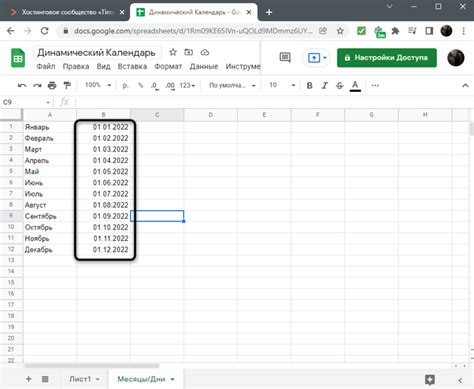
Task: Apply the percent format button
Action: [x=141, y=86]
